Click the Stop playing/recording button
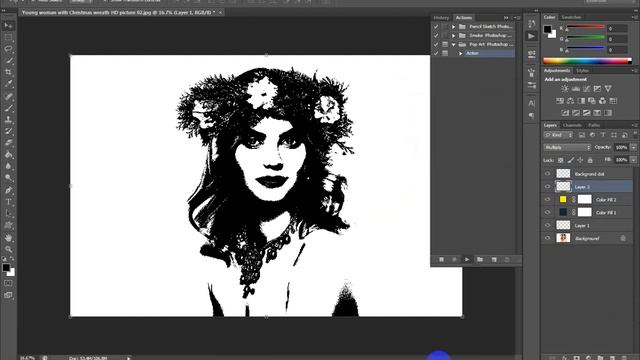The height and width of the screenshot is (360, 640). pyautogui.click(x=441, y=260)
